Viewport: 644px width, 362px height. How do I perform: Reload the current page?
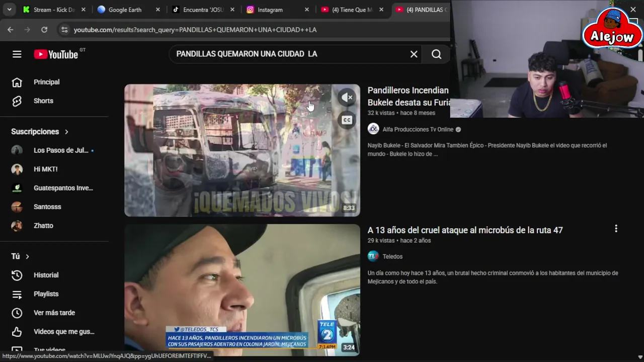[44, 30]
